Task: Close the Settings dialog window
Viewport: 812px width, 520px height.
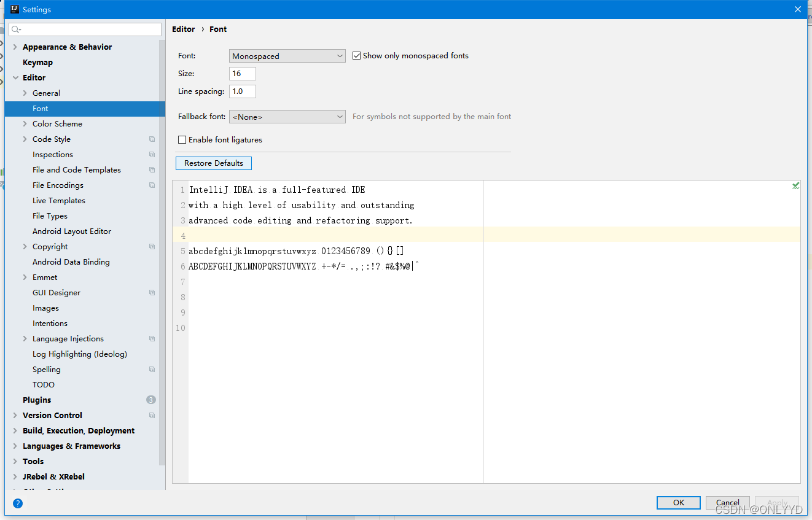Action: 798,9
